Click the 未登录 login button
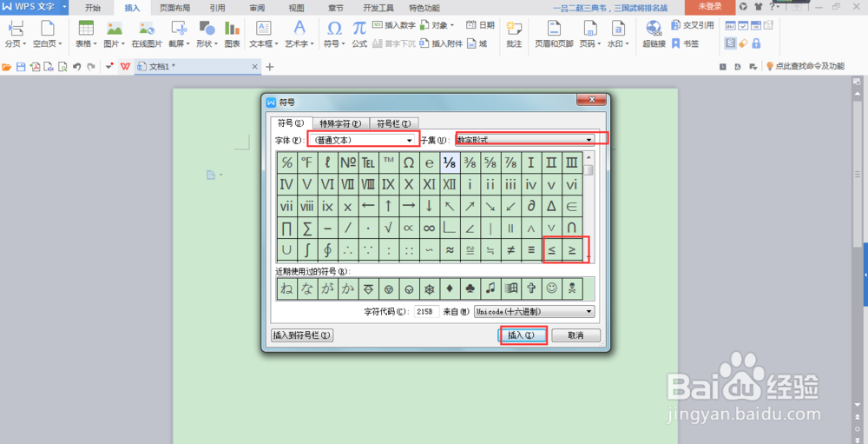 click(710, 7)
